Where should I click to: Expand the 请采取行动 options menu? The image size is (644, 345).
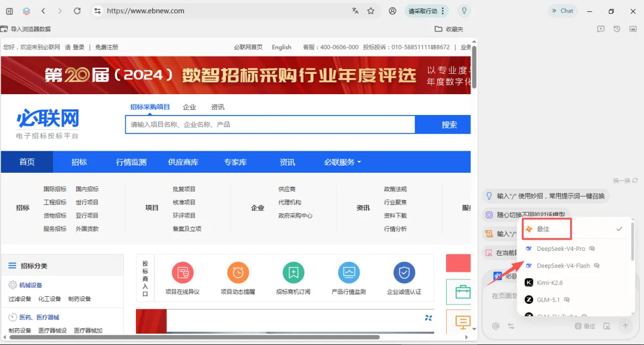tap(442, 11)
